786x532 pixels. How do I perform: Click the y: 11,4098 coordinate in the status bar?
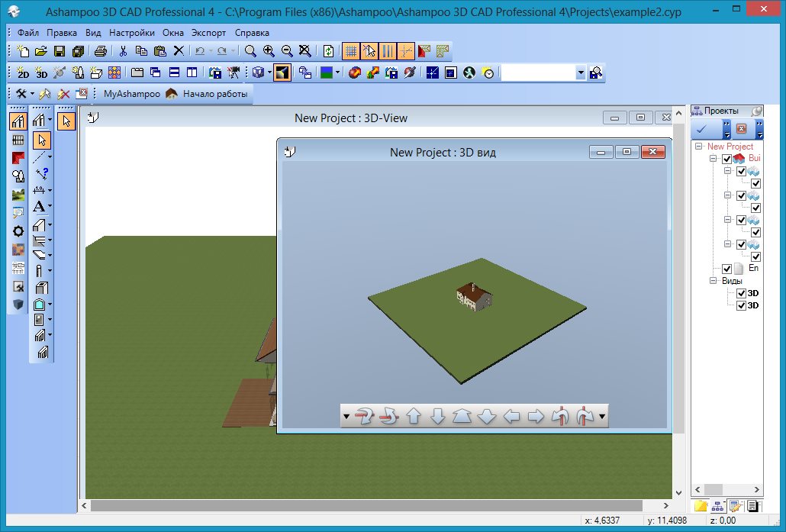667,521
